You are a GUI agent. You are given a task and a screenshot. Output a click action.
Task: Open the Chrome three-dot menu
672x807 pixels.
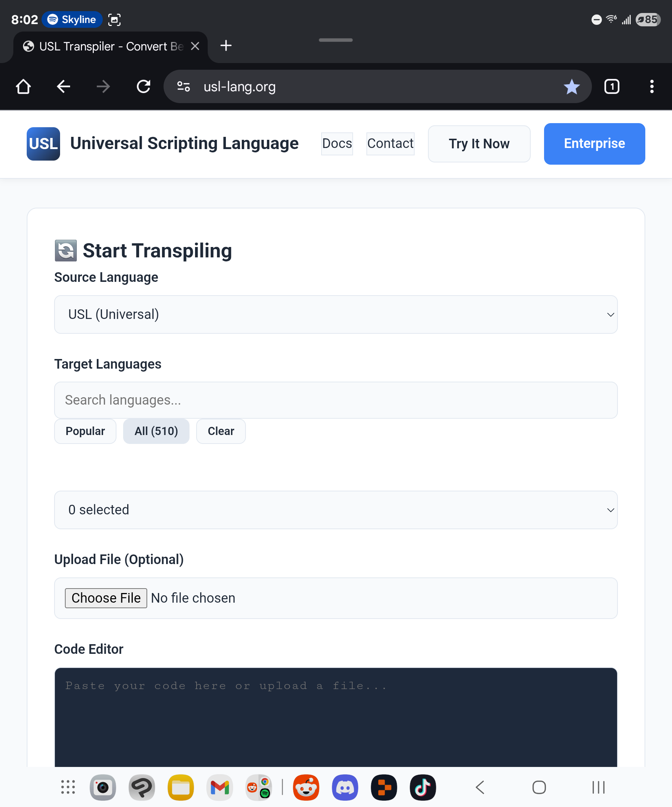pos(652,86)
